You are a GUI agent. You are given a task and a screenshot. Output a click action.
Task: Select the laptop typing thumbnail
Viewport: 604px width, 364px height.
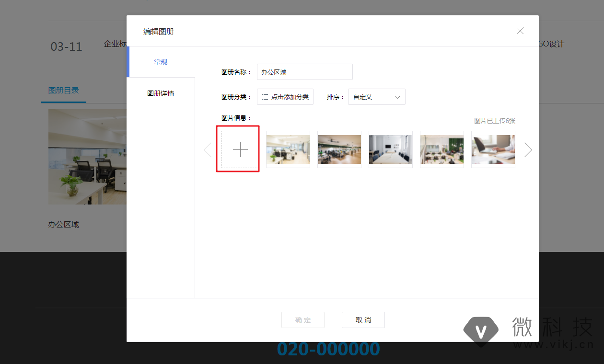(x=493, y=149)
